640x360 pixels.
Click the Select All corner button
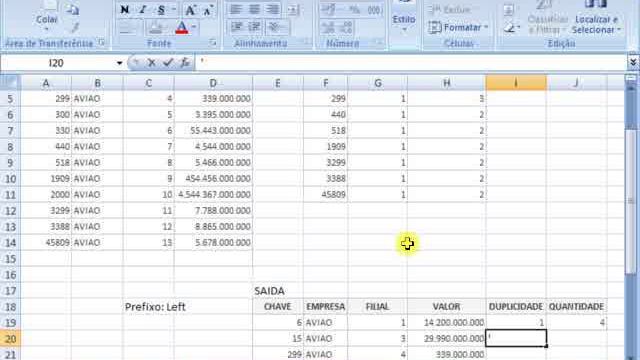[10, 83]
